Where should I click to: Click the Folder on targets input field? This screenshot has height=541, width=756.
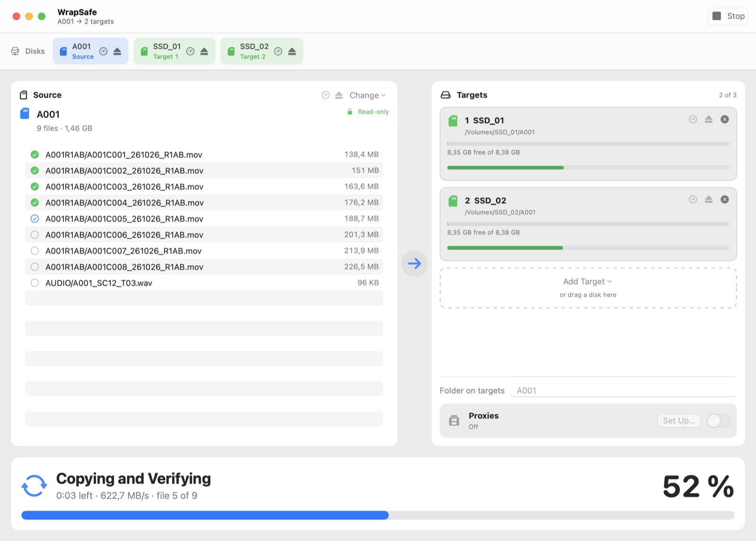coord(623,390)
